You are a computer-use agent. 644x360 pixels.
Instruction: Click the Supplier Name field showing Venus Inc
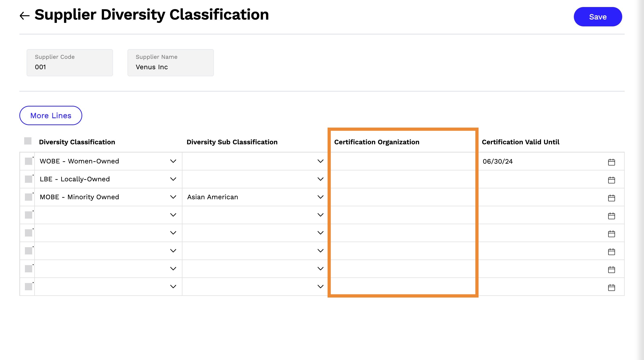click(x=171, y=62)
